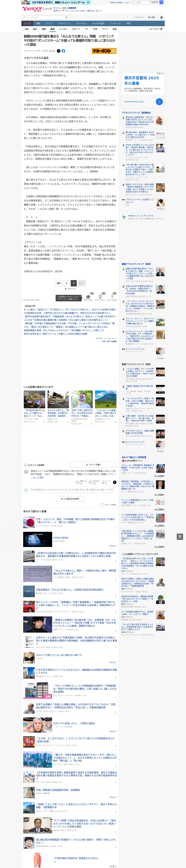The image size is (186, 868).
Task: Open thumbnail of 次の配当は死守する article
Action: (x=34, y=399)
